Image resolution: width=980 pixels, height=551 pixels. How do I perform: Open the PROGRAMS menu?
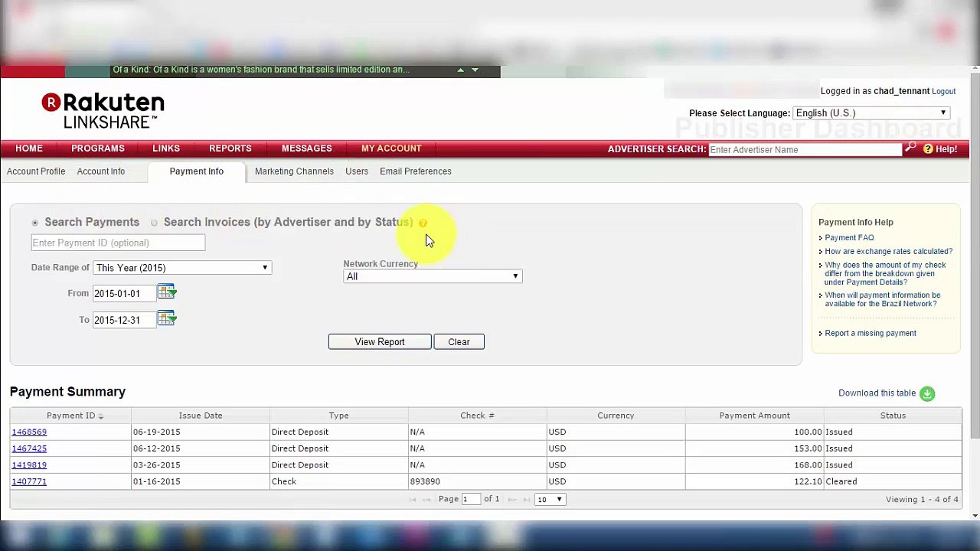[x=98, y=148]
